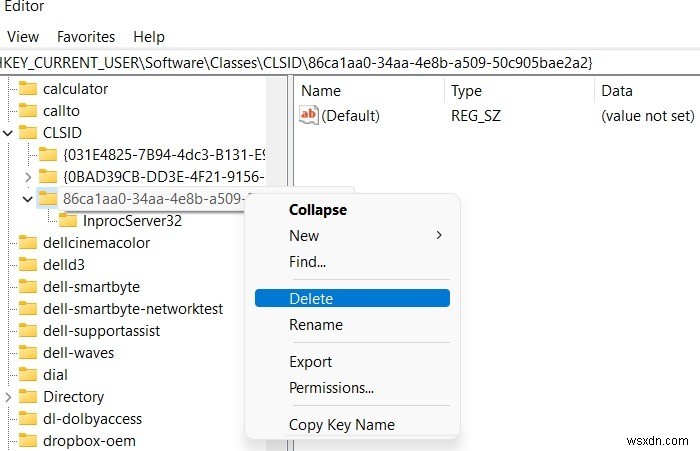Click the dell-smartbyte folder icon
700x451 pixels.
pos(28,286)
